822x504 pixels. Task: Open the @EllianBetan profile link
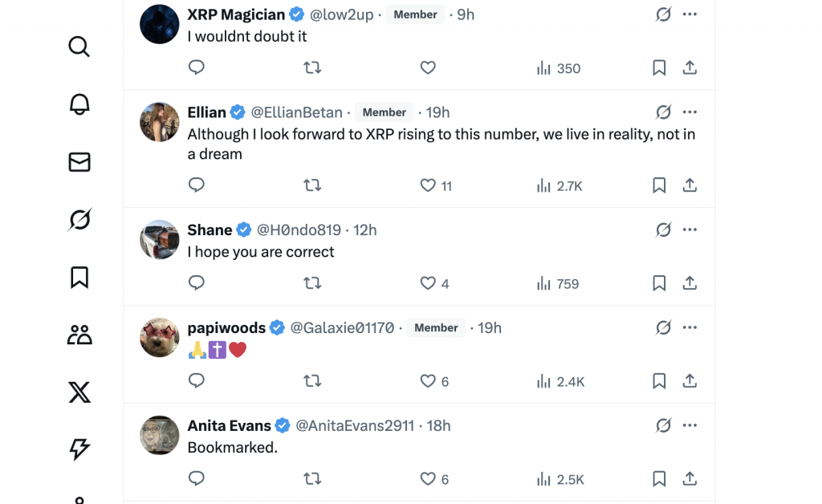click(297, 112)
